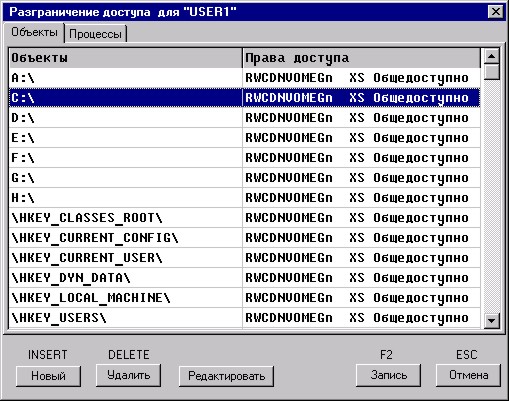Select the A:\ object row
509x401 pixels.
pyautogui.click(x=245, y=78)
